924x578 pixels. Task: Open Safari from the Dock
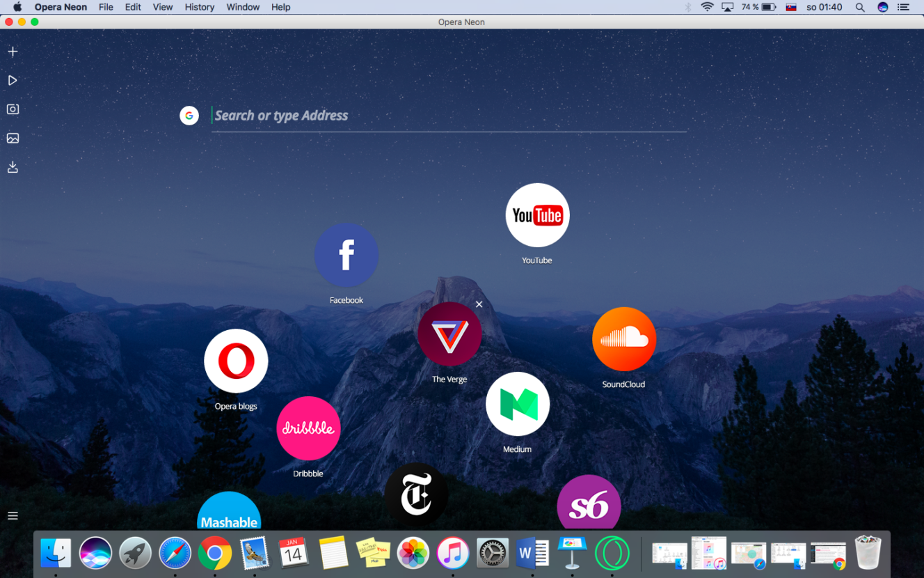[x=175, y=554]
